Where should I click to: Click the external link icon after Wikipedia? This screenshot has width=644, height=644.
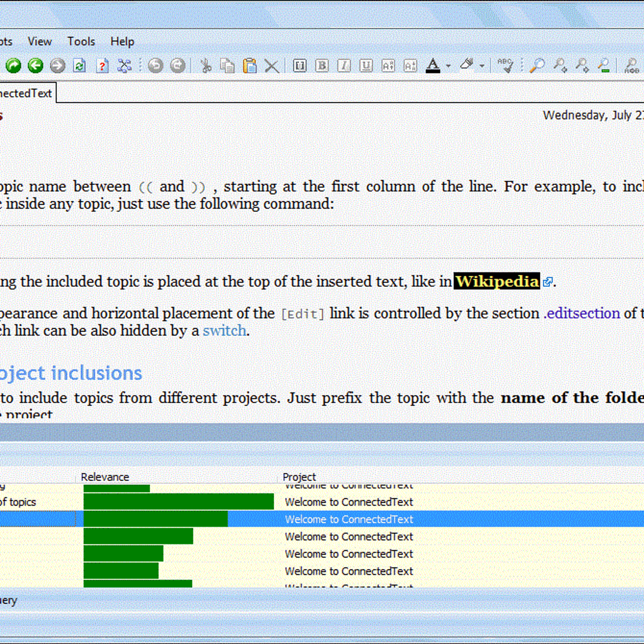tap(547, 282)
